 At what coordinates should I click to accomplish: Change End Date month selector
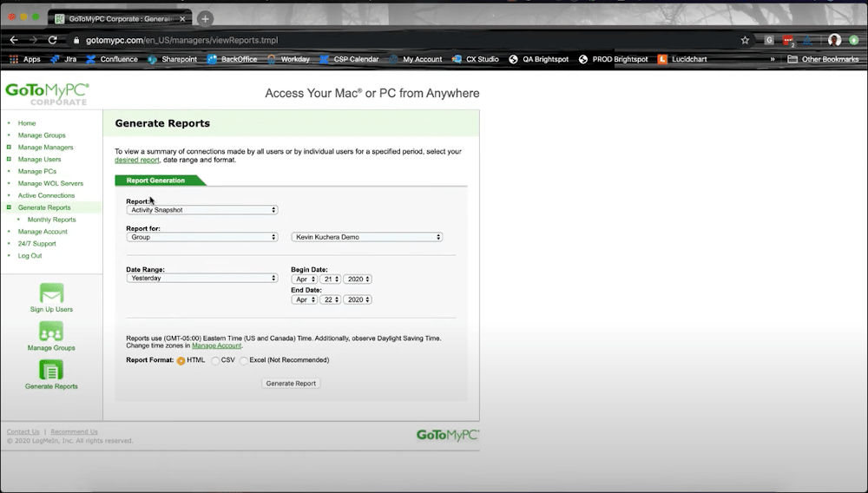(x=305, y=299)
